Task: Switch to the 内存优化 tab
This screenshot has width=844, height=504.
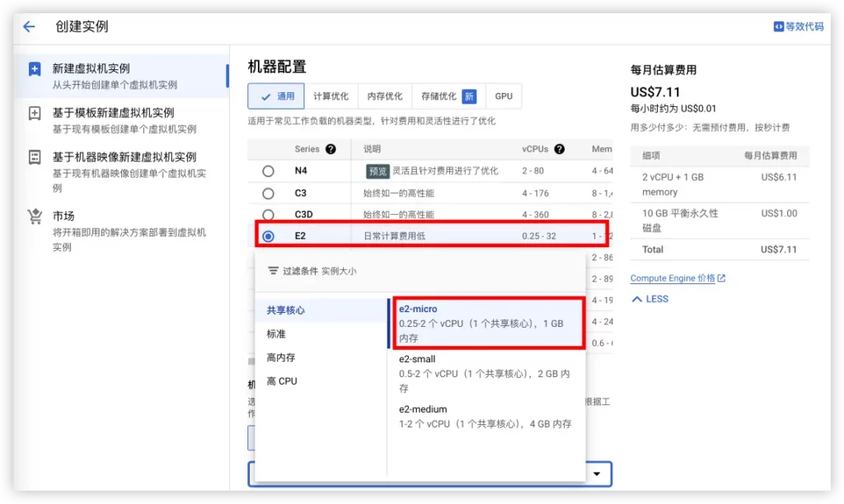Action: [x=385, y=96]
